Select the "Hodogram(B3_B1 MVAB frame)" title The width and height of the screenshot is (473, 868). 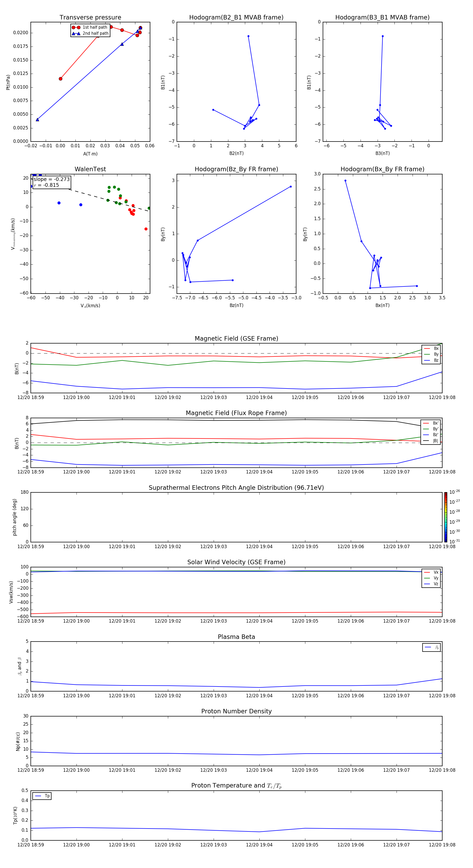coord(382,18)
